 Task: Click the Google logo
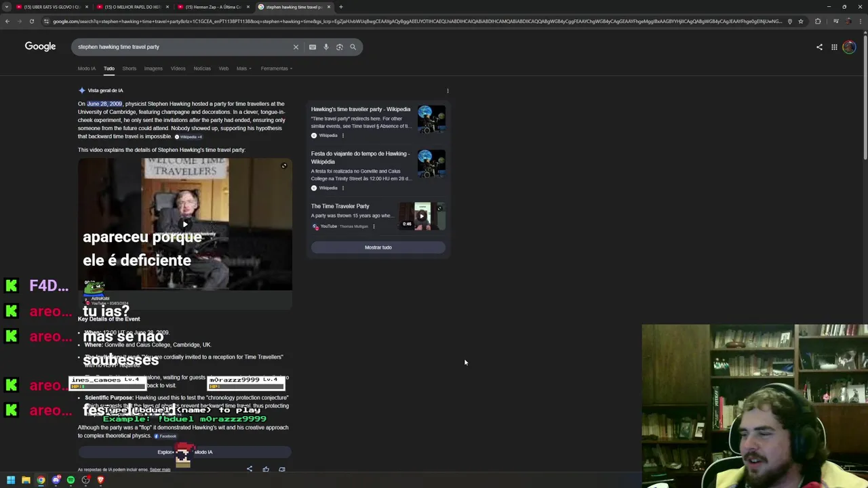point(40,46)
